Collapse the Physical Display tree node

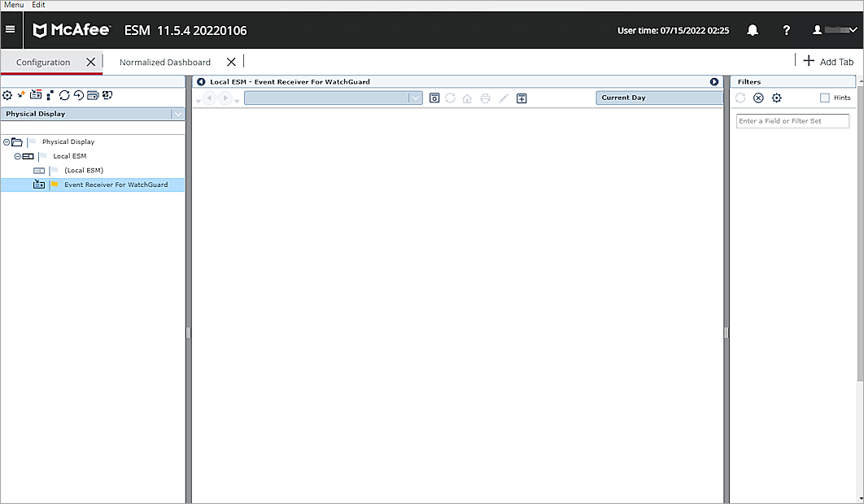6,141
